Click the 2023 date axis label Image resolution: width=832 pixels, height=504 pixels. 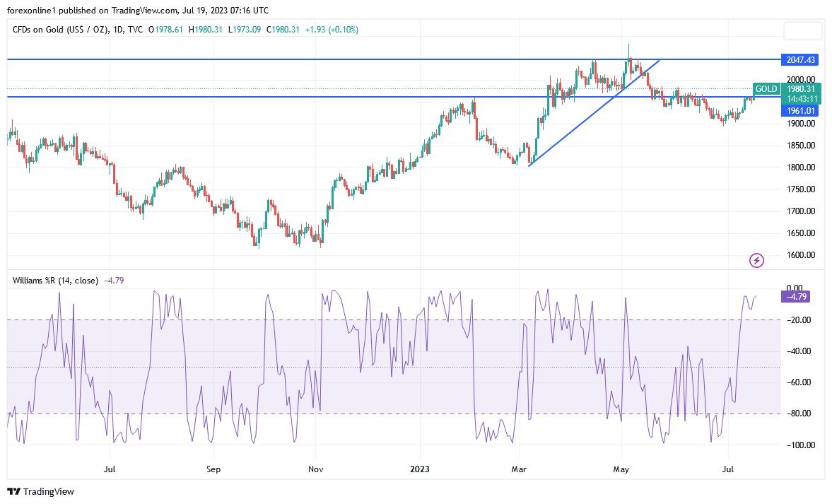(x=420, y=469)
